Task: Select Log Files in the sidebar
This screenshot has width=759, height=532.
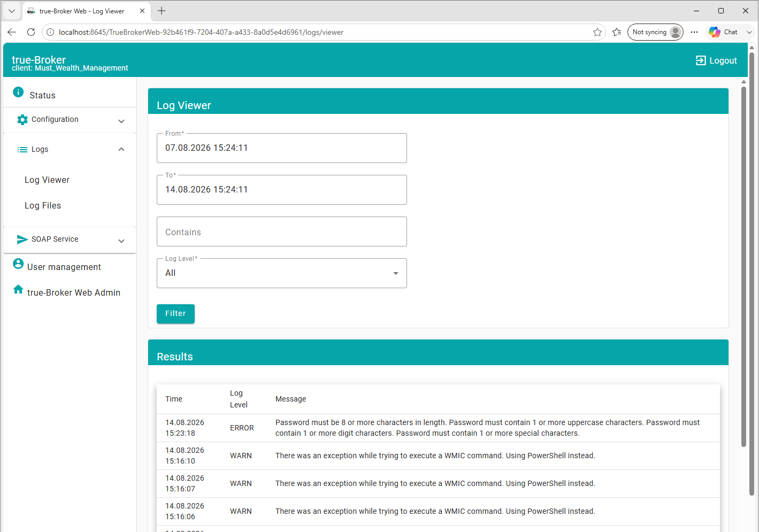Action: (43, 206)
